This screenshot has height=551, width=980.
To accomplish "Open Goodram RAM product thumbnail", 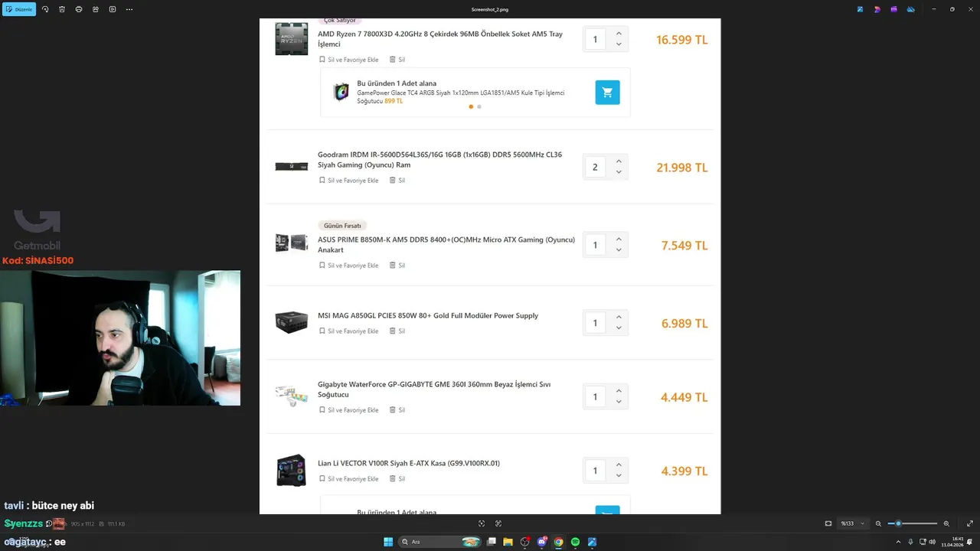I will click(291, 166).
